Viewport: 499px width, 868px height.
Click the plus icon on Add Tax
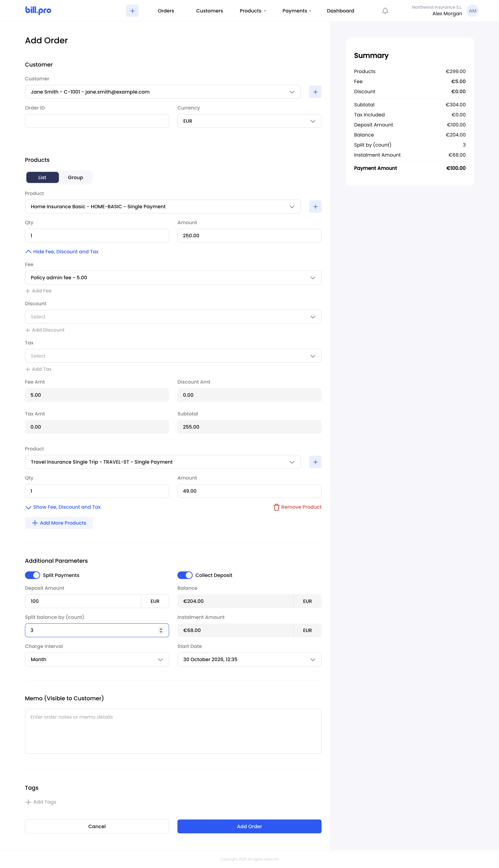pos(28,369)
